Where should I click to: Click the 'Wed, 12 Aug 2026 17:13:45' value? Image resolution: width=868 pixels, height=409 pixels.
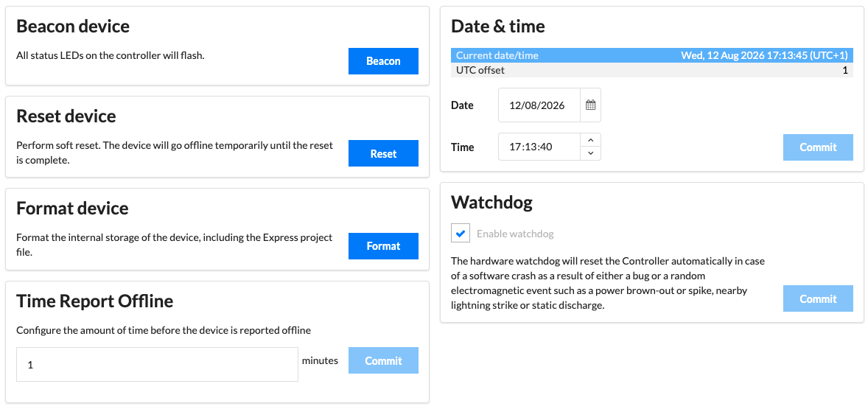coord(764,55)
